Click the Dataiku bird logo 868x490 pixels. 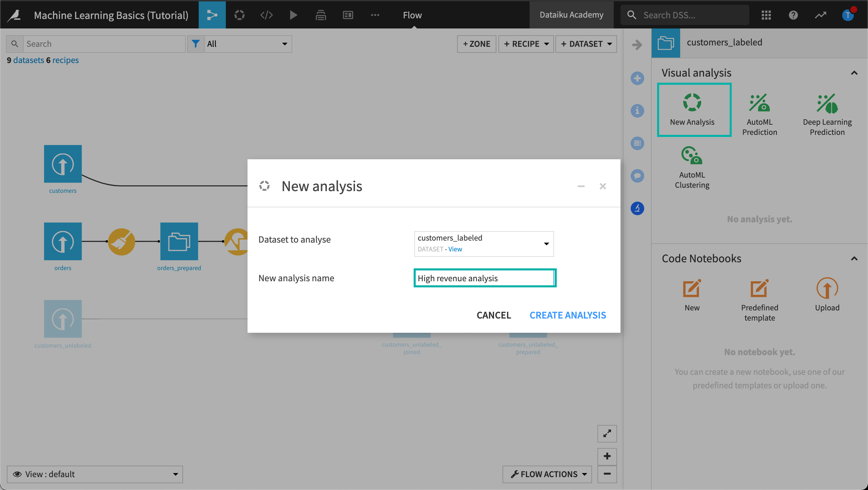click(14, 15)
